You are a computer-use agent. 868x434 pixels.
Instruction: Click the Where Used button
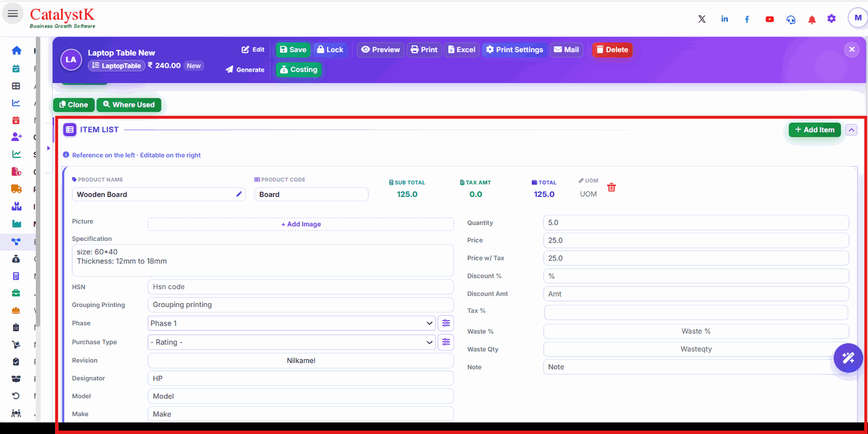pos(129,105)
